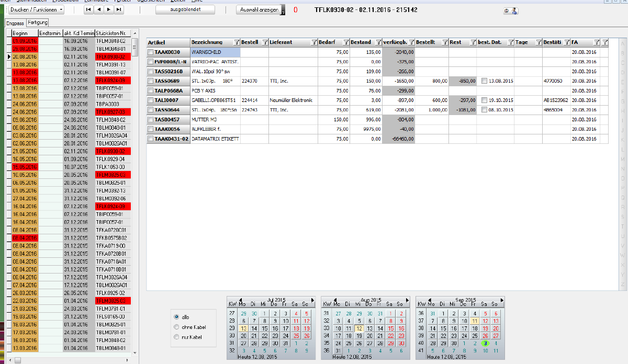Switch to the Fertigung tab

38,22
